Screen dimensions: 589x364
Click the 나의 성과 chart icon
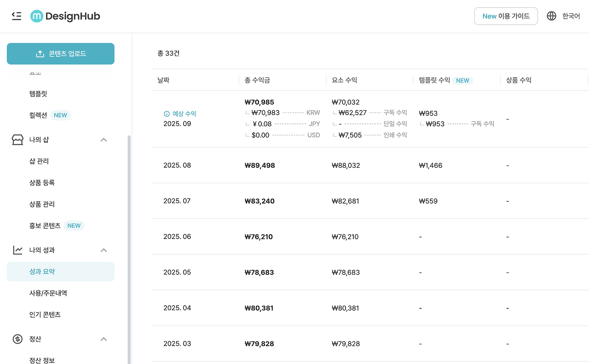pos(17,250)
